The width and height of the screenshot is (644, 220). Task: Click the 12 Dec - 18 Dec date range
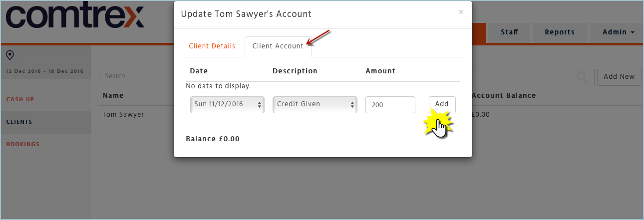[45, 71]
